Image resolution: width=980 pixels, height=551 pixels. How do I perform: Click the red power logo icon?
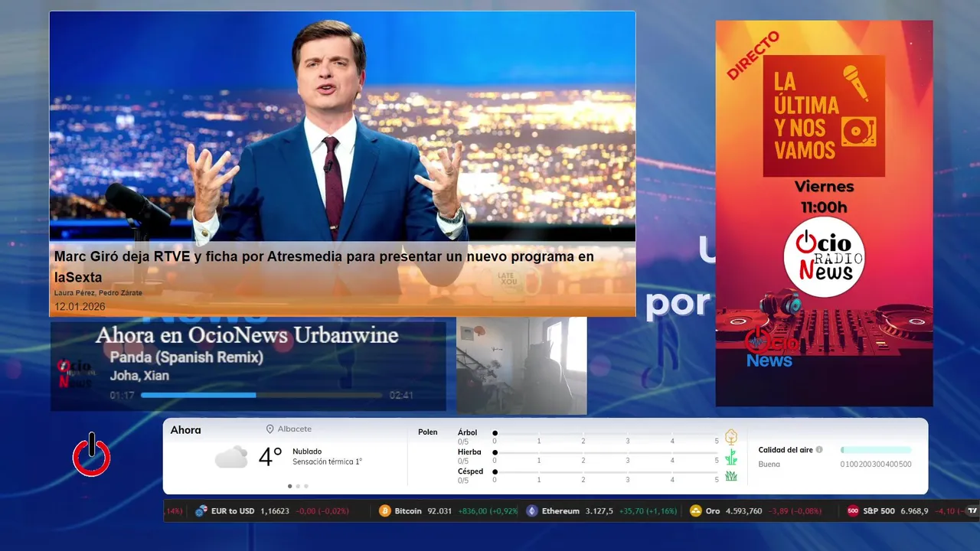(92, 454)
